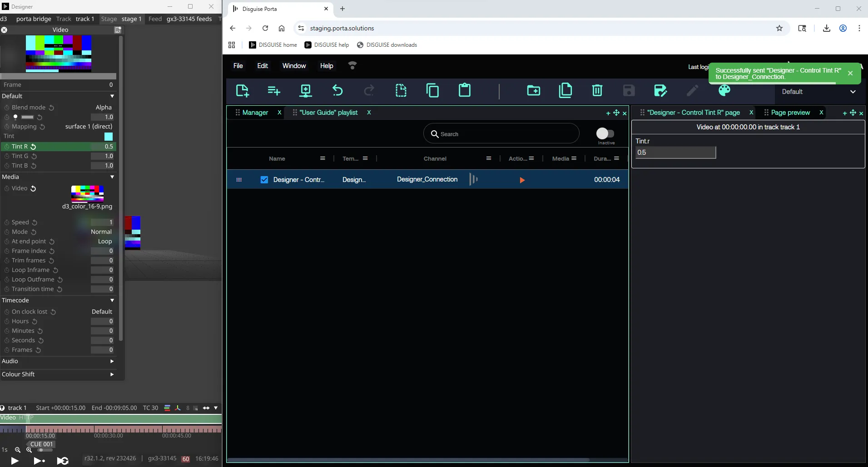Reset Tint R value with arrow icon
The image size is (868, 467).
pyautogui.click(x=34, y=147)
